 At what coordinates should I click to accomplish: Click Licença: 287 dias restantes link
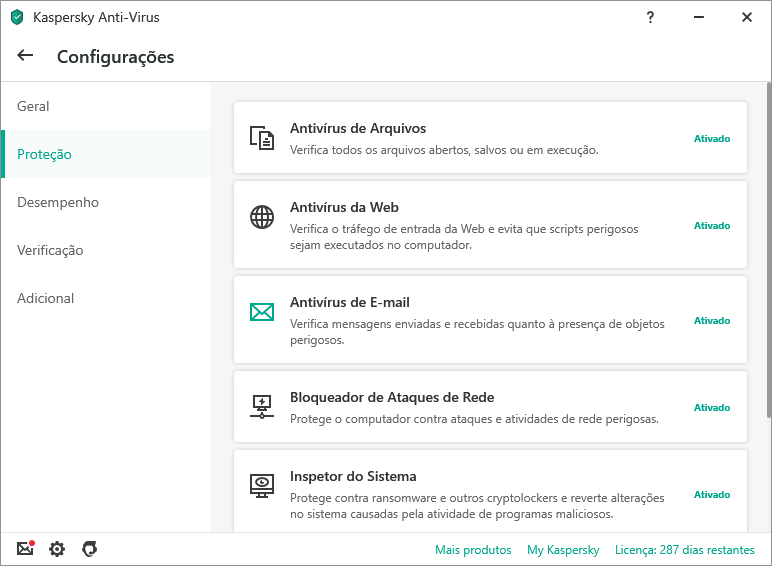(684, 550)
